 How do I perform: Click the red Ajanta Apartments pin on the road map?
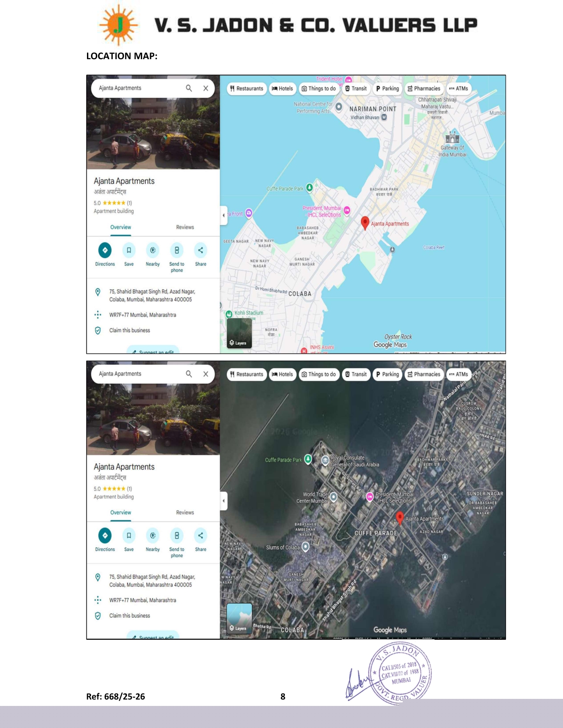click(365, 223)
